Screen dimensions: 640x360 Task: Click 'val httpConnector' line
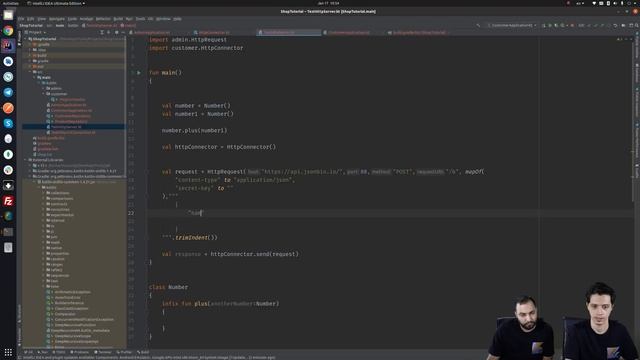point(219,147)
